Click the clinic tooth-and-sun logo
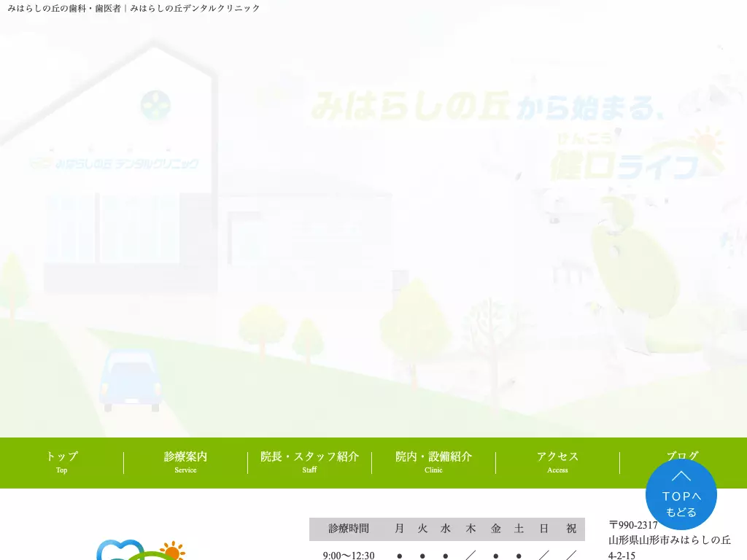 (x=141, y=550)
